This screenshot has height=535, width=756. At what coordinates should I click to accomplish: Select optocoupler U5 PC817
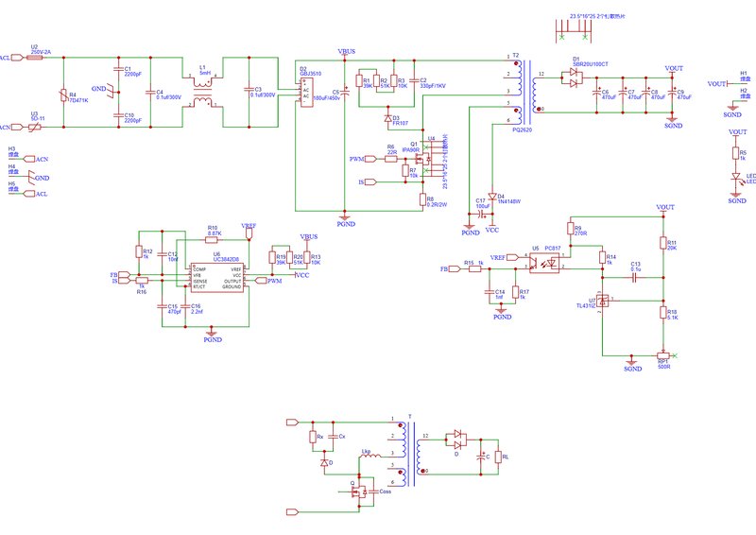tap(544, 263)
